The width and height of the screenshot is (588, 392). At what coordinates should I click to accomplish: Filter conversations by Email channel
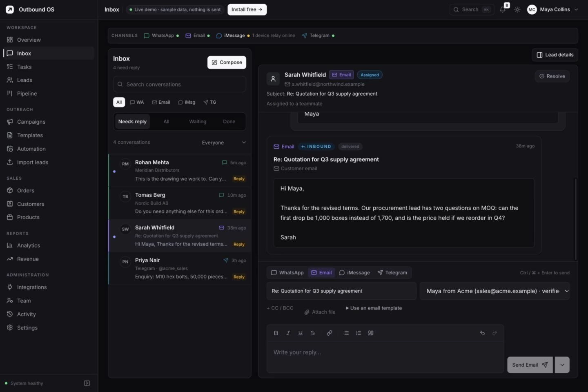click(161, 102)
